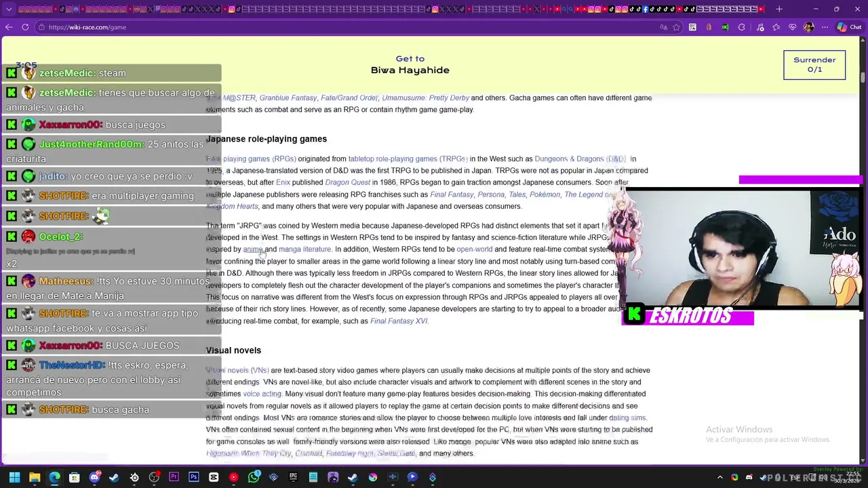
Task: Click the anime link
Action: tap(253, 249)
